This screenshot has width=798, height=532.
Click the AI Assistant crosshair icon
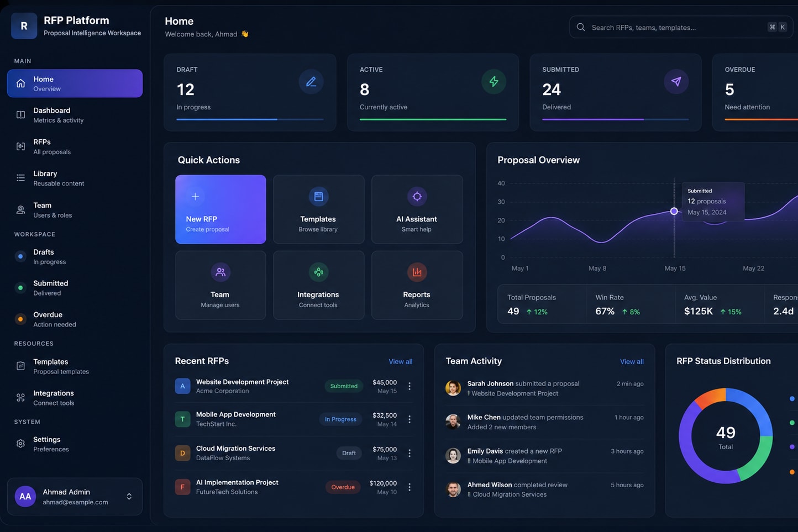coord(417,196)
